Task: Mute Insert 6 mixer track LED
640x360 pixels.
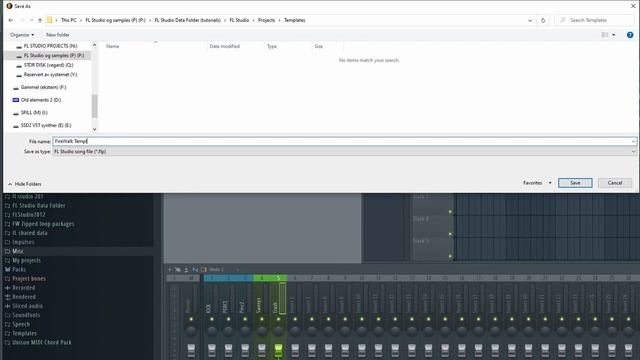Action: coord(295,319)
